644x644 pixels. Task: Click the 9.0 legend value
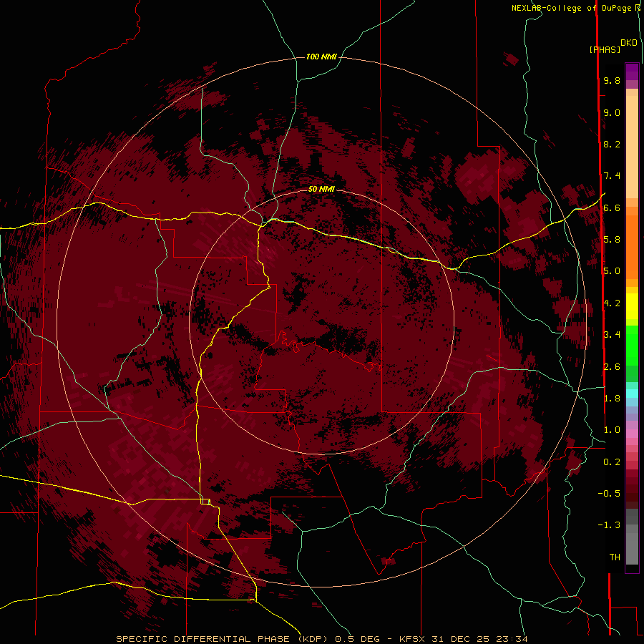(612, 112)
